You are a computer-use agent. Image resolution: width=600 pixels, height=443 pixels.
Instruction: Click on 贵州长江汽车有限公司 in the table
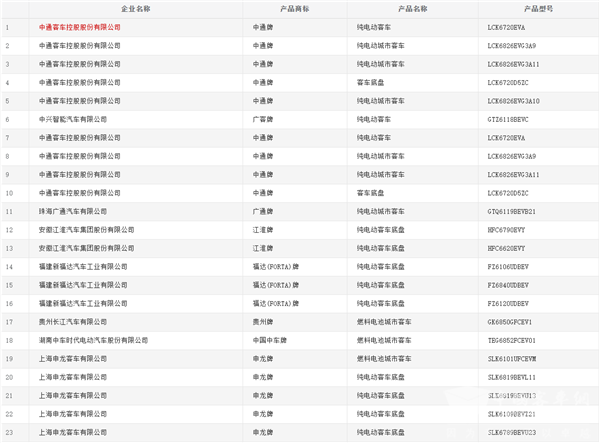pyautogui.click(x=73, y=322)
